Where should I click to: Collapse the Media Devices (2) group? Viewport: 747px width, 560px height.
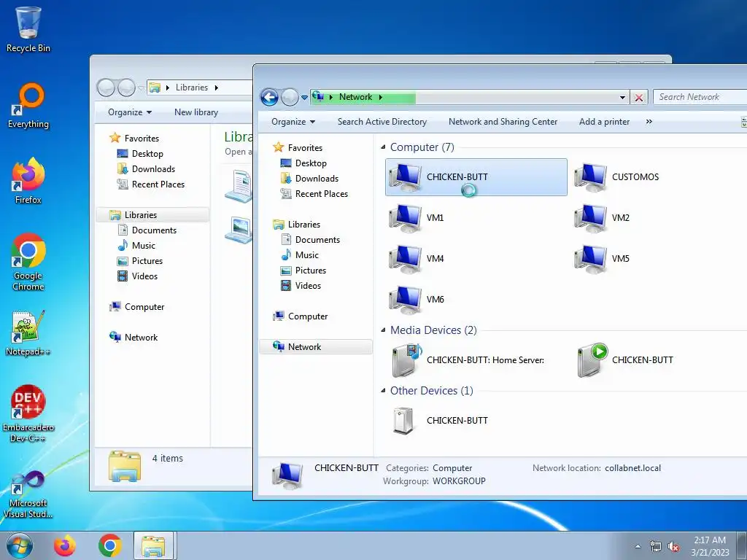coord(383,330)
